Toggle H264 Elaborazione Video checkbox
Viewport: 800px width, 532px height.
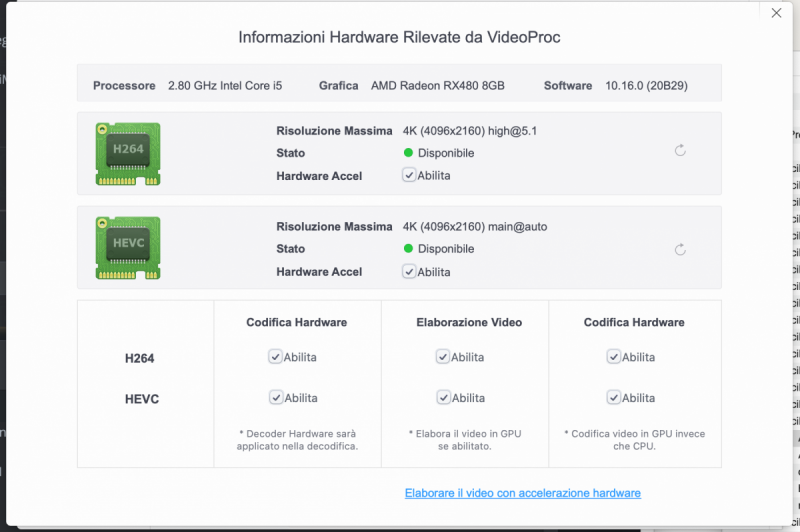[442, 357]
